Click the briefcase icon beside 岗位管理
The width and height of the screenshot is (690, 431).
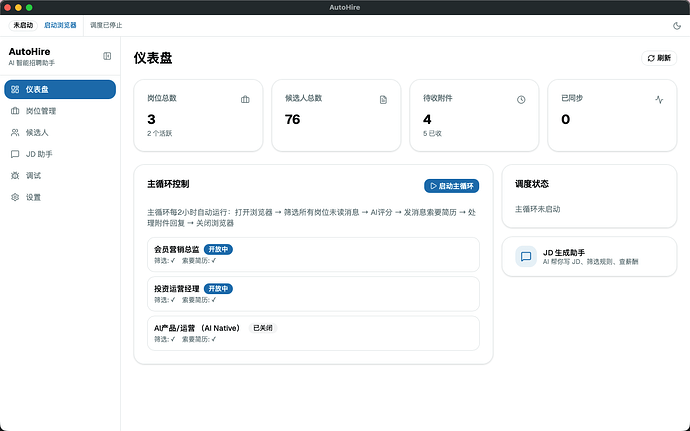15,111
